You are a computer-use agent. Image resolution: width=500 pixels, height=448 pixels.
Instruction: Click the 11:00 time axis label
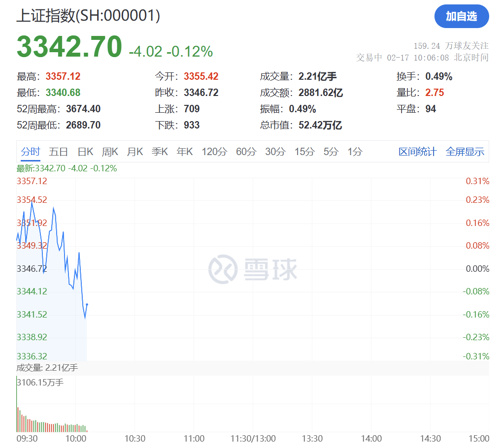click(194, 439)
